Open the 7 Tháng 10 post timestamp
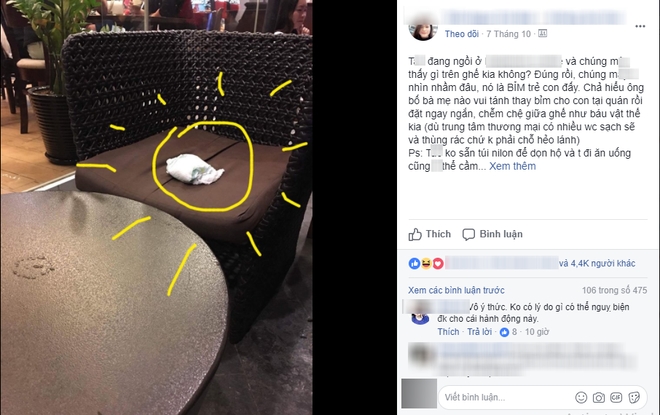 (508, 34)
